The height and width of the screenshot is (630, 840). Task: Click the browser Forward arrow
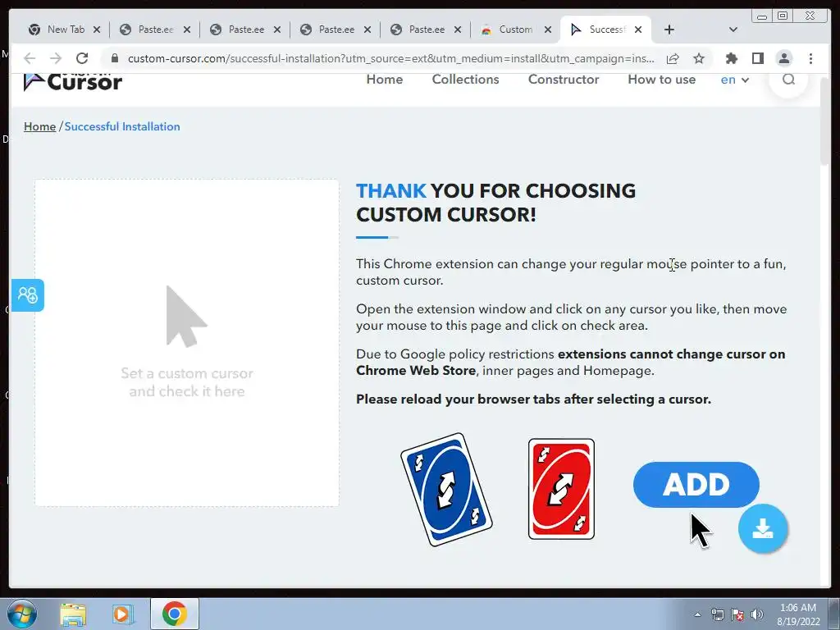click(x=56, y=58)
